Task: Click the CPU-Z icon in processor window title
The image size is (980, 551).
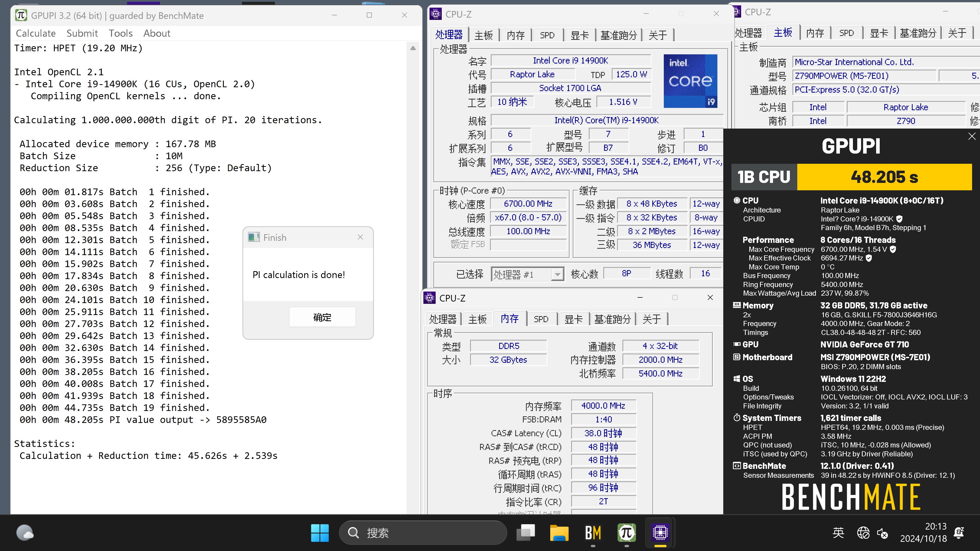Action: [x=436, y=14]
